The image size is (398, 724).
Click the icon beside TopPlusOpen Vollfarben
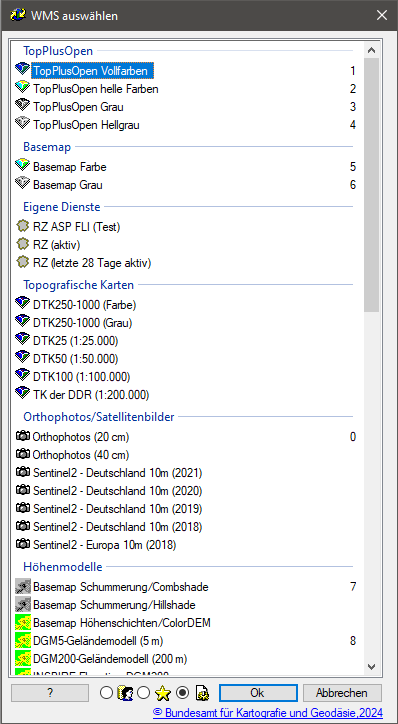[22, 70]
